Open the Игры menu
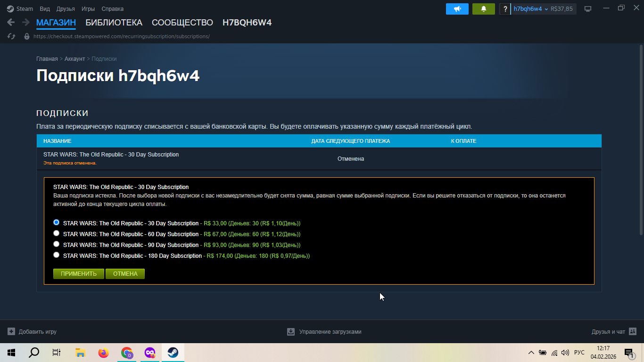Viewport: 644px width, 362px height. click(x=88, y=8)
